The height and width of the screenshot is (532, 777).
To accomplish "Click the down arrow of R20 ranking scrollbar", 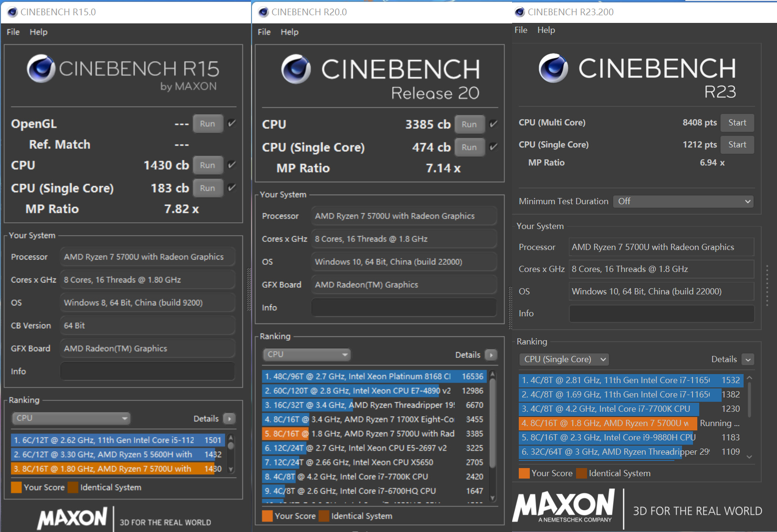I will (493, 498).
